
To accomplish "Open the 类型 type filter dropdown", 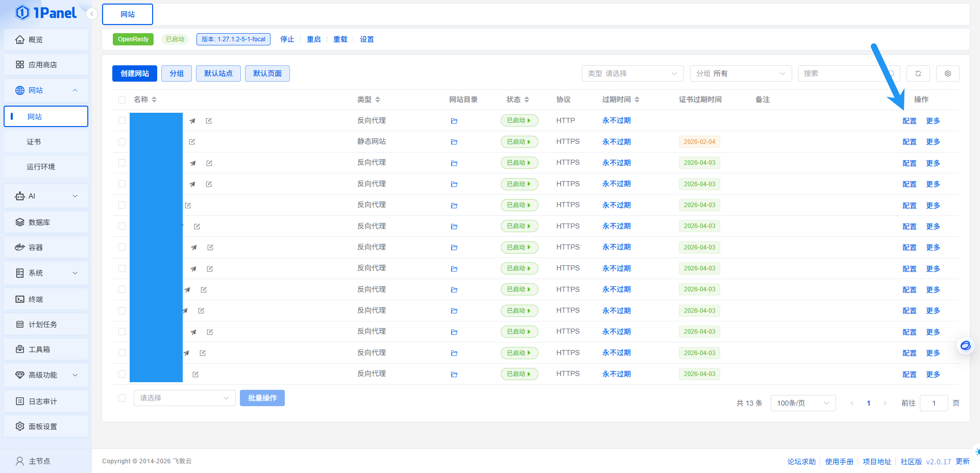I will click(632, 73).
